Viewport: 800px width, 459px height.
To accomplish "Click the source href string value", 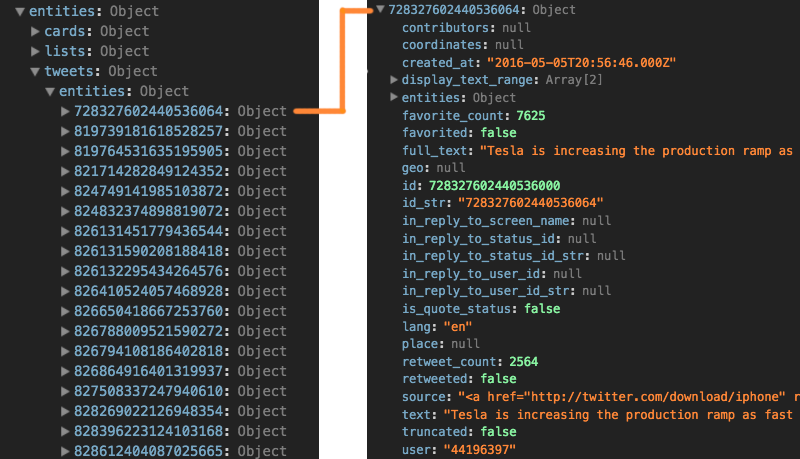I will point(629,397).
